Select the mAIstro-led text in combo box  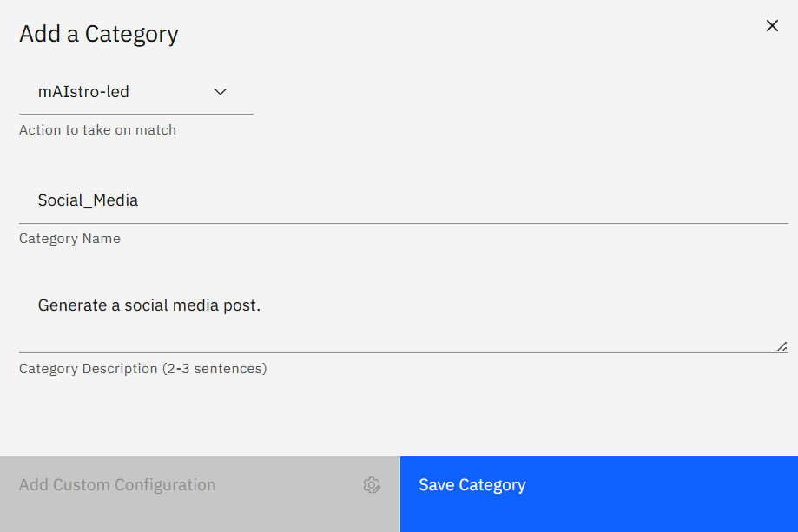83,92
